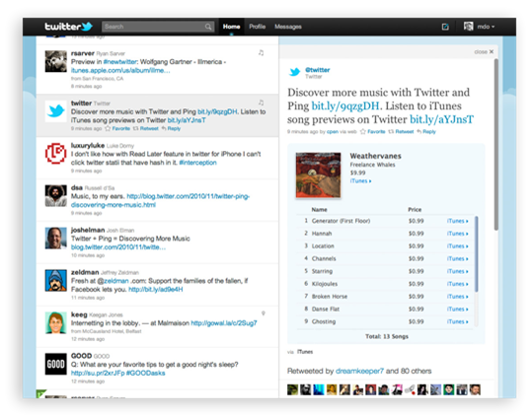Open the iTunes link for Danse Flat
Screen dimensions: 532x418
coord(457,309)
